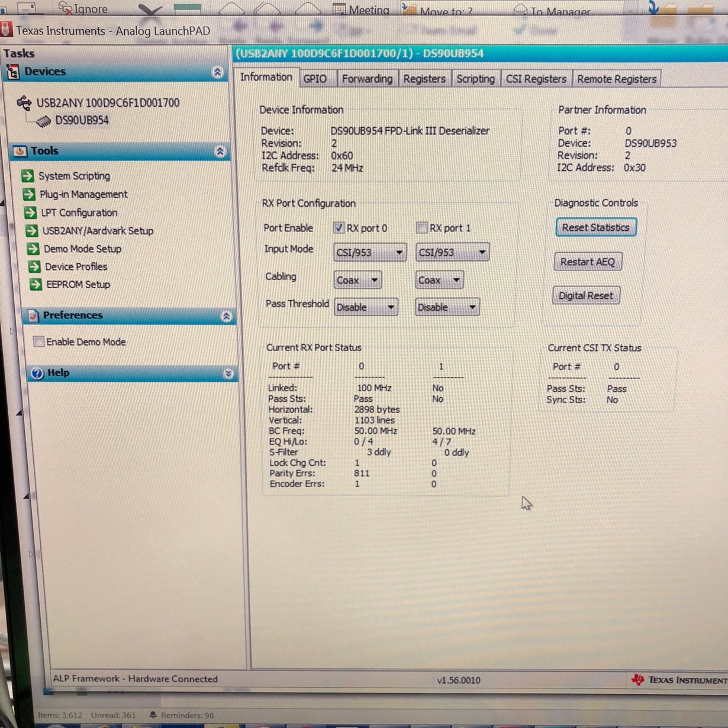Viewport: 728px width, 728px height.
Task: Open Device Profiles tool
Action: pyautogui.click(x=76, y=267)
